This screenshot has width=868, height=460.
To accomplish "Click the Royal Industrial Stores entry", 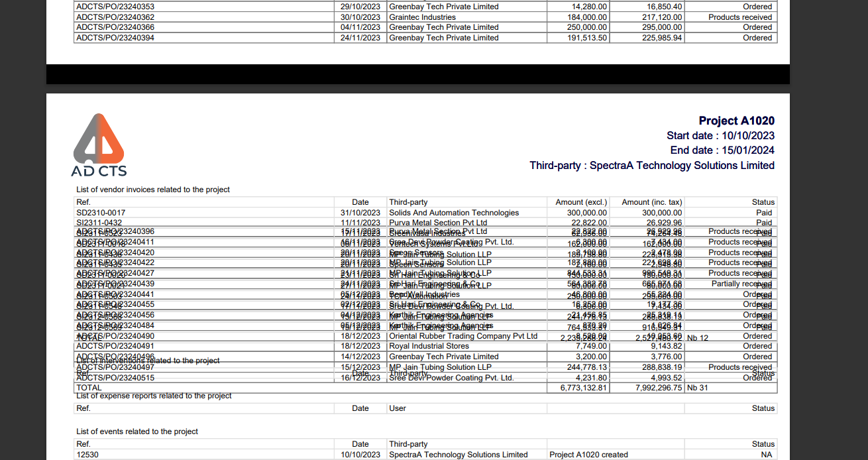I will pyautogui.click(x=429, y=346).
